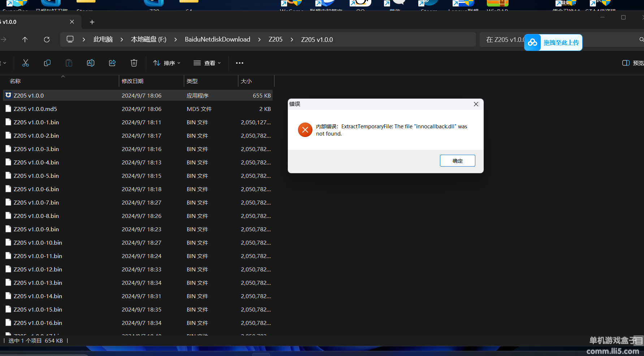Click the Delete trash icon
644x356 pixels.
tap(134, 63)
